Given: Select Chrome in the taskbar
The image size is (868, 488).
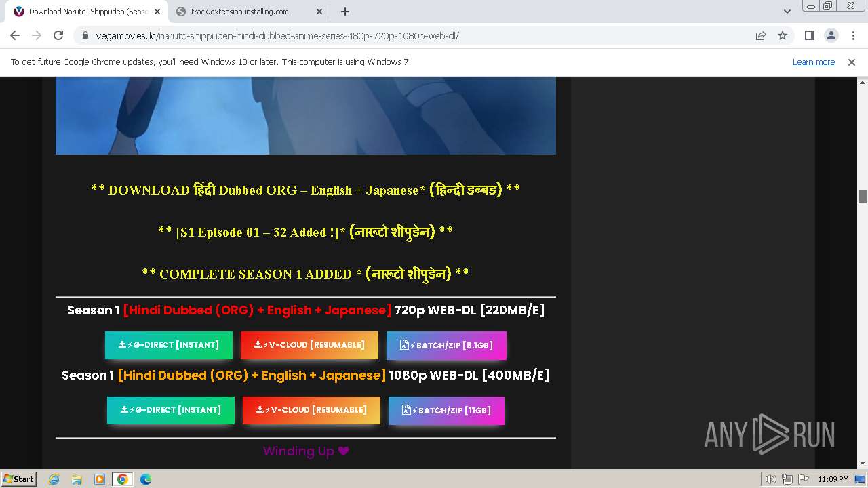Looking at the screenshot, I should [x=123, y=479].
